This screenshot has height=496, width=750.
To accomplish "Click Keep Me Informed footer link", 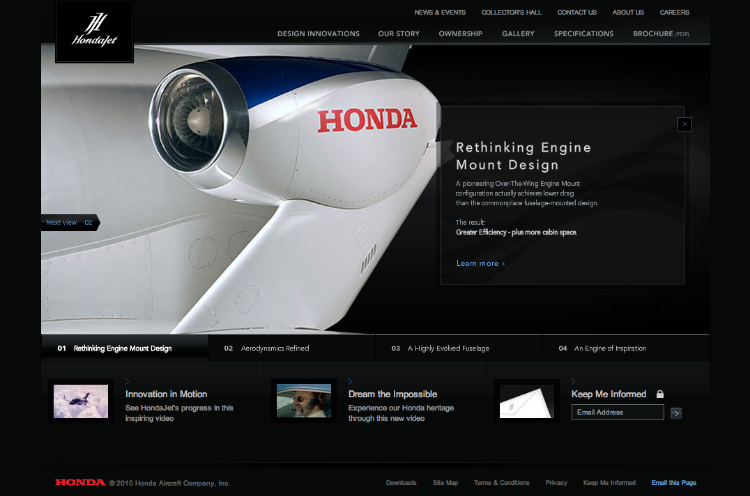I will click(x=609, y=483).
